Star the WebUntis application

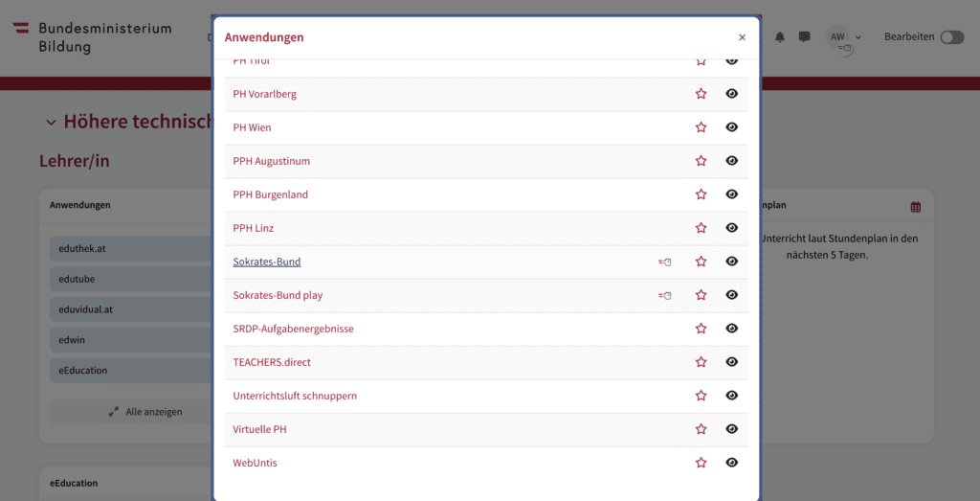pyautogui.click(x=701, y=463)
